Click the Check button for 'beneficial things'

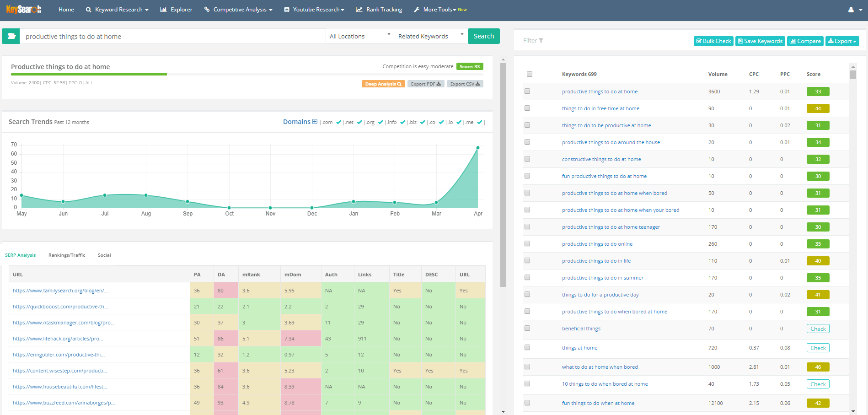click(x=818, y=329)
